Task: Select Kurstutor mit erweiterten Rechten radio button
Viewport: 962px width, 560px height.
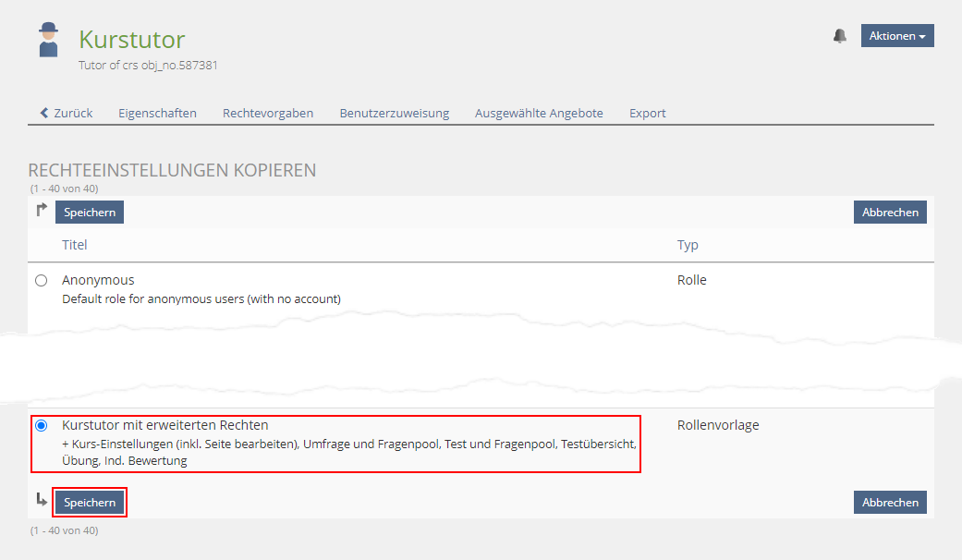Action: click(x=41, y=426)
